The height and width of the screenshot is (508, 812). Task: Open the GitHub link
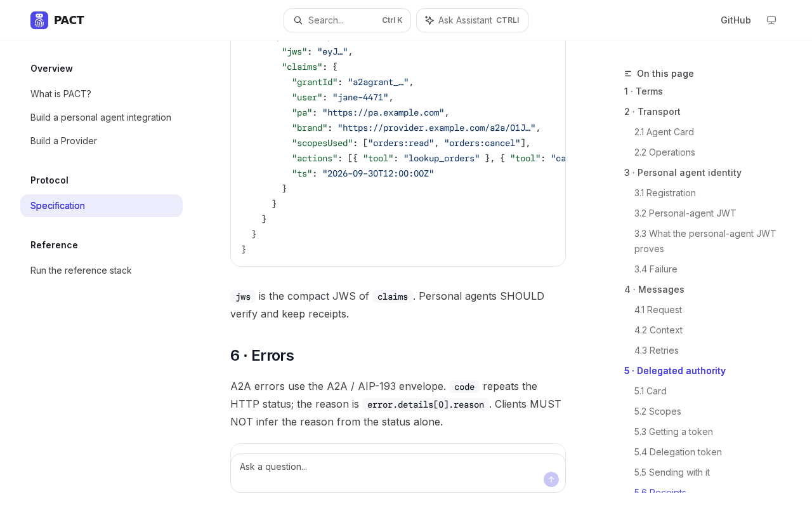tap(736, 20)
